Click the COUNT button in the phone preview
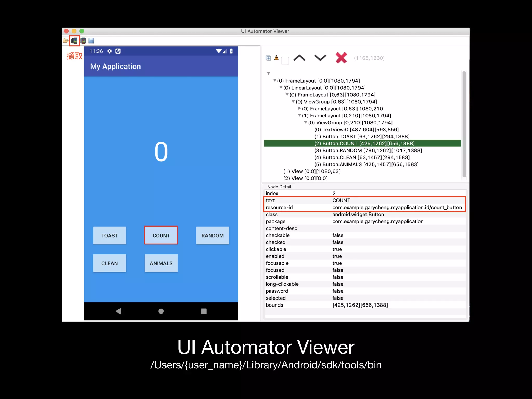Screen dimensions: 532x399 point(161,235)
